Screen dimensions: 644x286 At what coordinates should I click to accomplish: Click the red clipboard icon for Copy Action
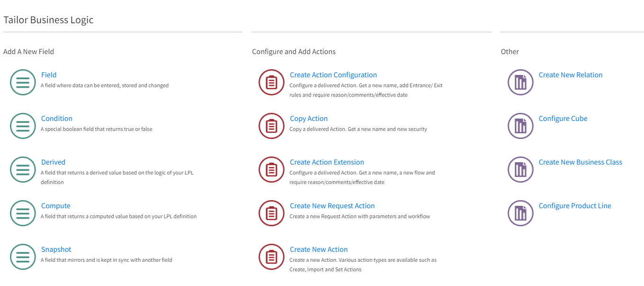point(271,126)
